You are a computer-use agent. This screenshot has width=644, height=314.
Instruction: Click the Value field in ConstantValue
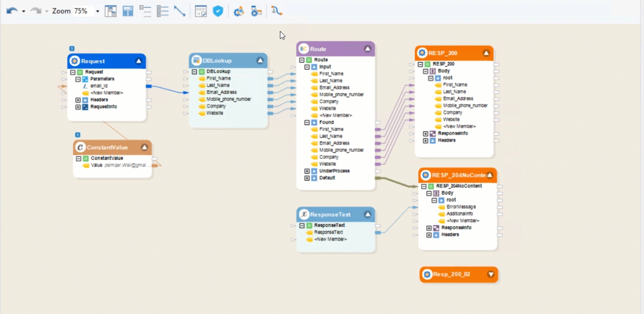point(96,165)
